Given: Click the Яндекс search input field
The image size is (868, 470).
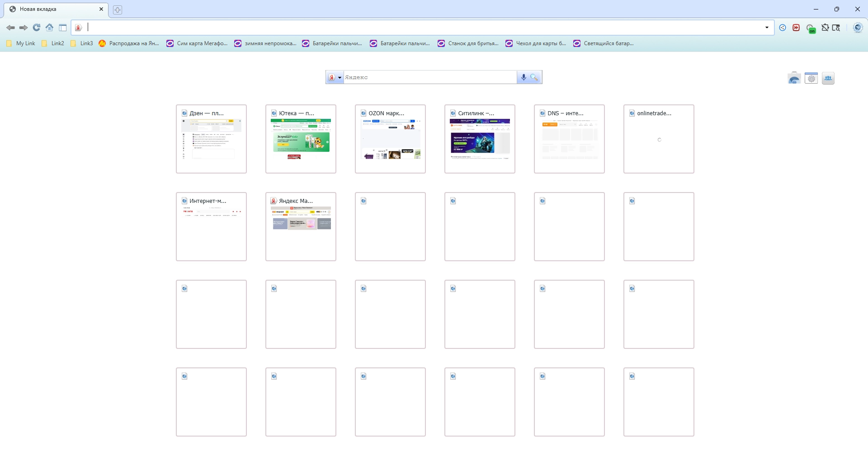Looking at the screenshot, I should coord(430,77).
